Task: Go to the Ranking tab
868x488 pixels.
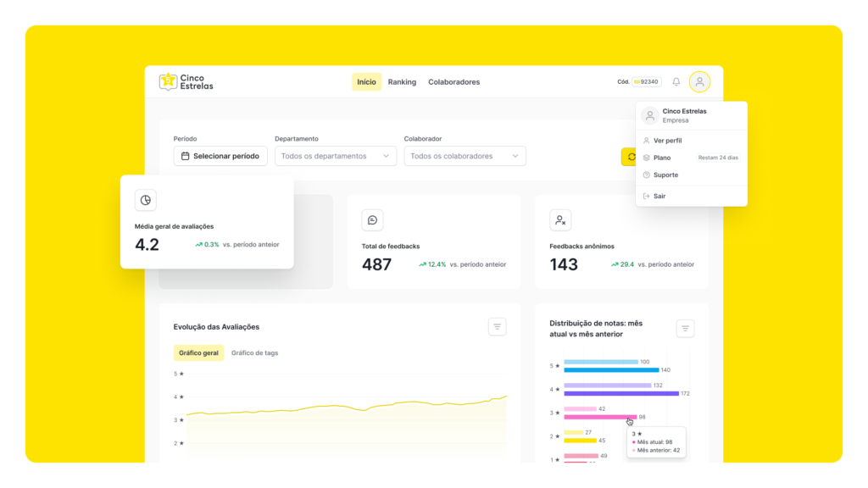Action: click(x=402, y=82)
